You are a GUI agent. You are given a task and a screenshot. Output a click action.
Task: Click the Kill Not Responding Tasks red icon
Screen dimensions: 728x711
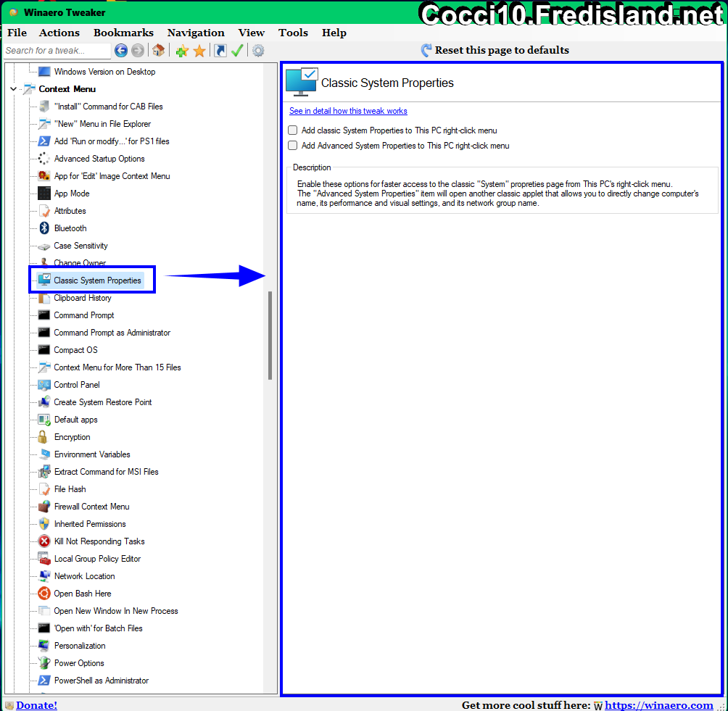pyautogui.click(x=44, y=541)
